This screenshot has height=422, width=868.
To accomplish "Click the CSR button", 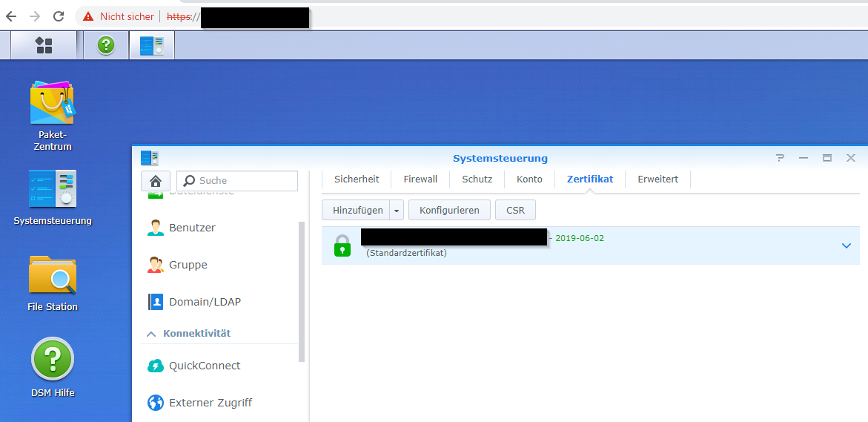I will [x=515, y=211].
